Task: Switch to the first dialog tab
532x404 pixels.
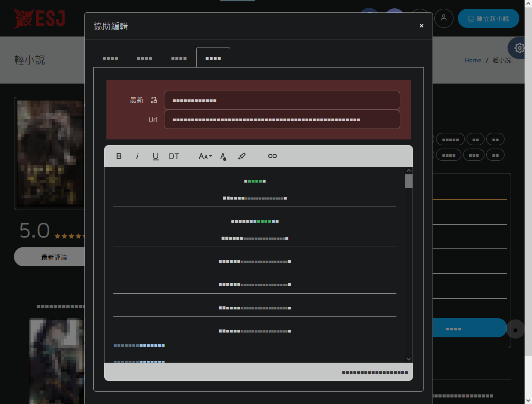Action: click(x=110, y=58)
